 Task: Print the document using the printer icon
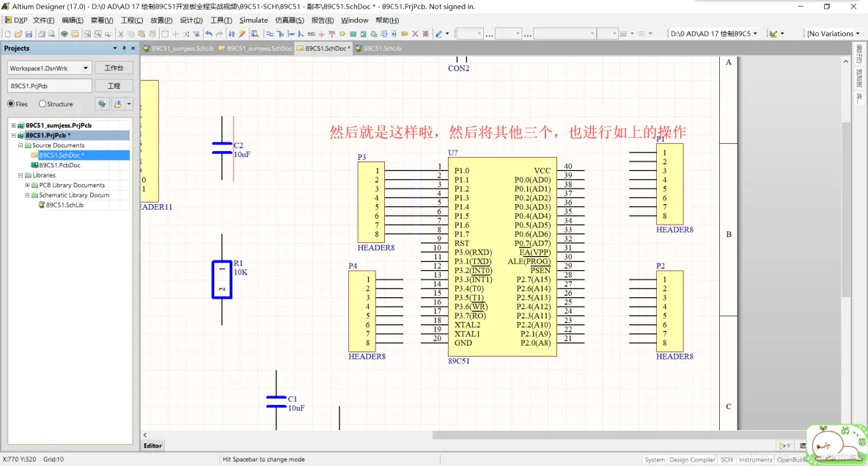[42, 34]
